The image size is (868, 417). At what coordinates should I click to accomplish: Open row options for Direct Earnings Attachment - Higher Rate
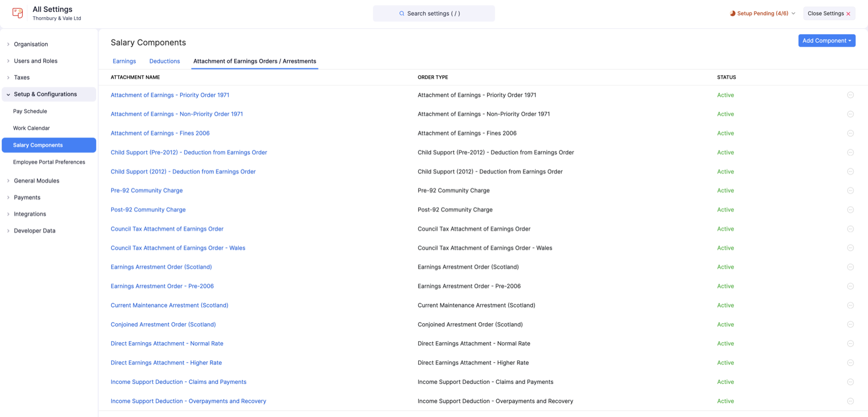pyautogui.click(x=850, y=363)
